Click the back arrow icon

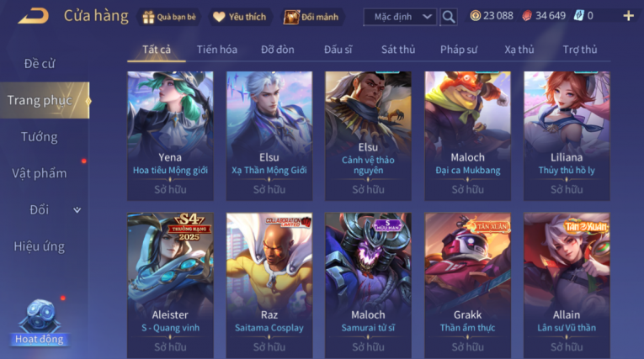coord(34,17)
